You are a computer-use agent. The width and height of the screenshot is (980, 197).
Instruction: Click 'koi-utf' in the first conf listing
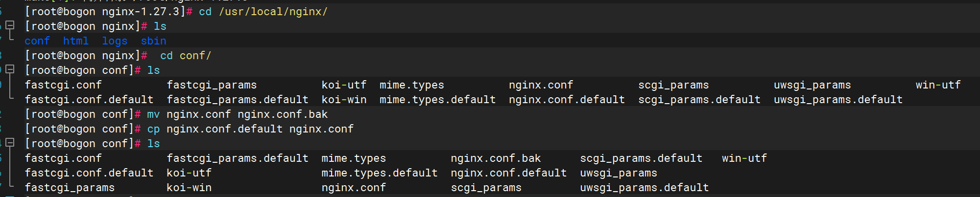click(344, 85)
